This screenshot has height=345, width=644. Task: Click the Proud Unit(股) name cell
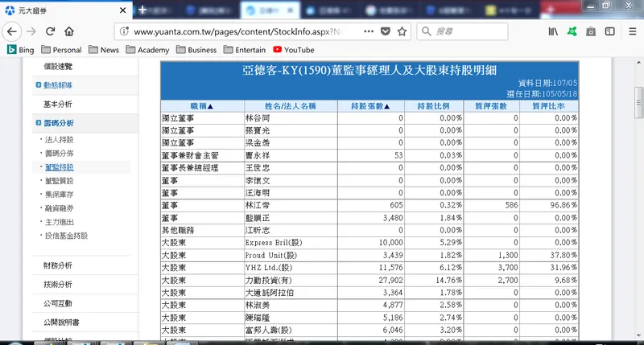[x=291, y=255]
